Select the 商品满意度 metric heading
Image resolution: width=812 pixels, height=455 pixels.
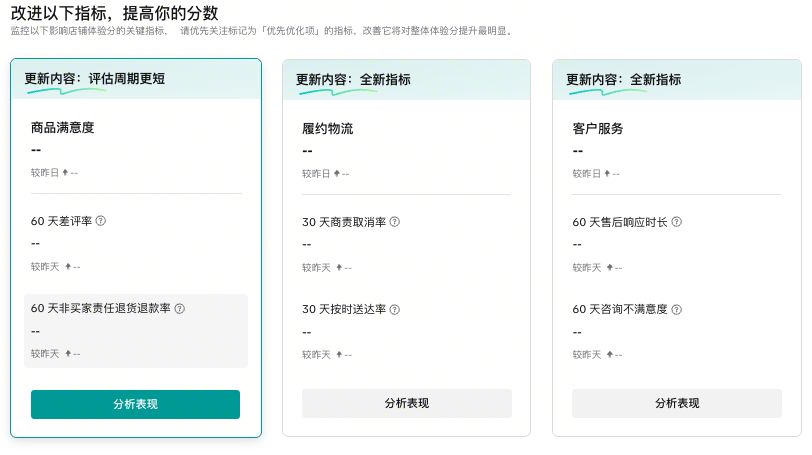tap(62, 128)
